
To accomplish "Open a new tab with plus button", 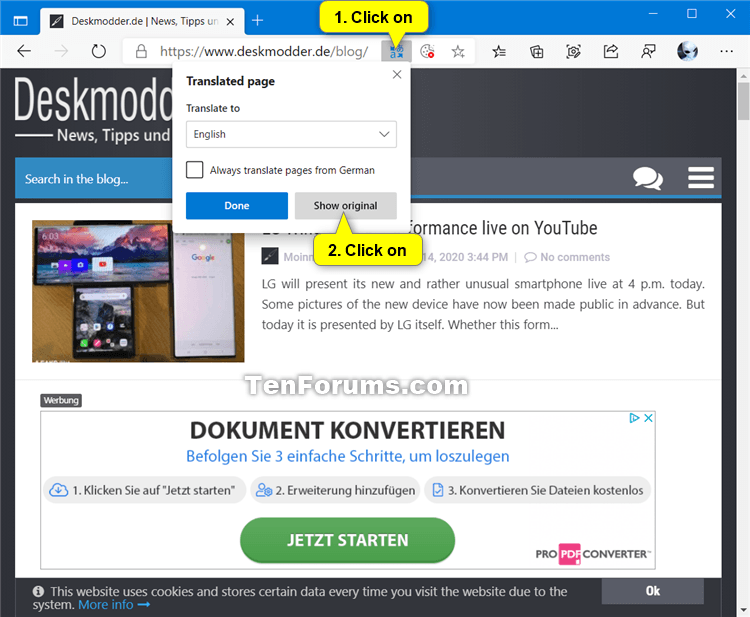I will pos(257,21).
